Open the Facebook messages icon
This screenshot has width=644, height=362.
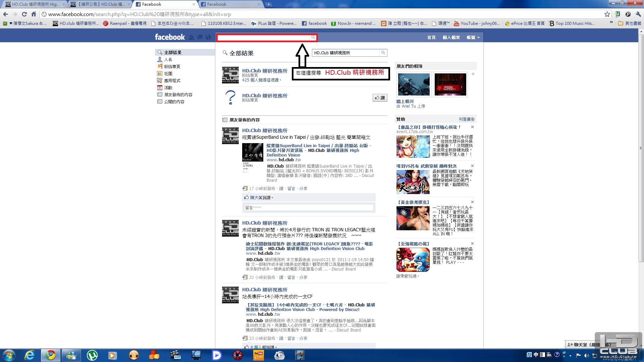tap(200, 37)
